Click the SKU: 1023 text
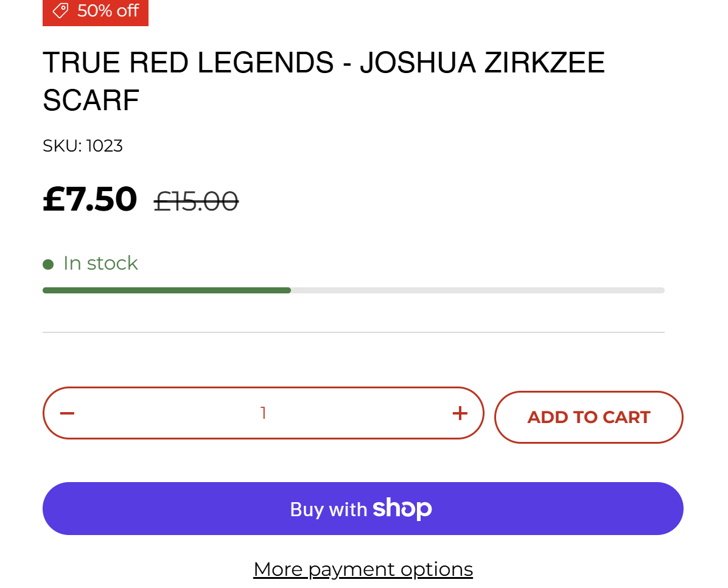Viewport: 728px width, 588px height. coord(83,146)
